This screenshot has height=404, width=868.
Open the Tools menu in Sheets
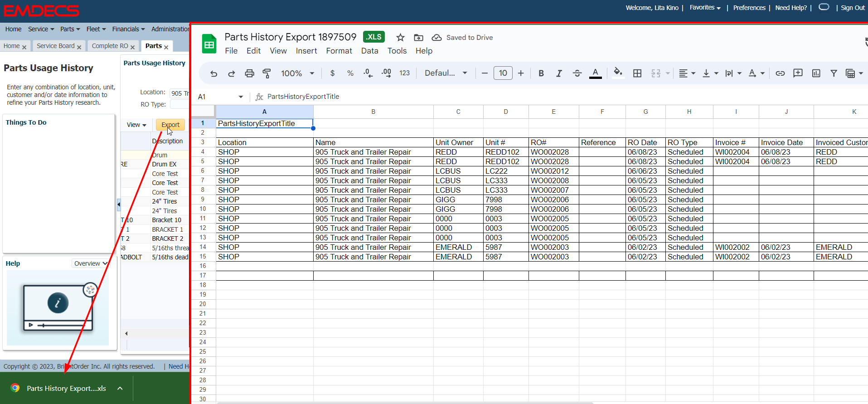[397, 51]
